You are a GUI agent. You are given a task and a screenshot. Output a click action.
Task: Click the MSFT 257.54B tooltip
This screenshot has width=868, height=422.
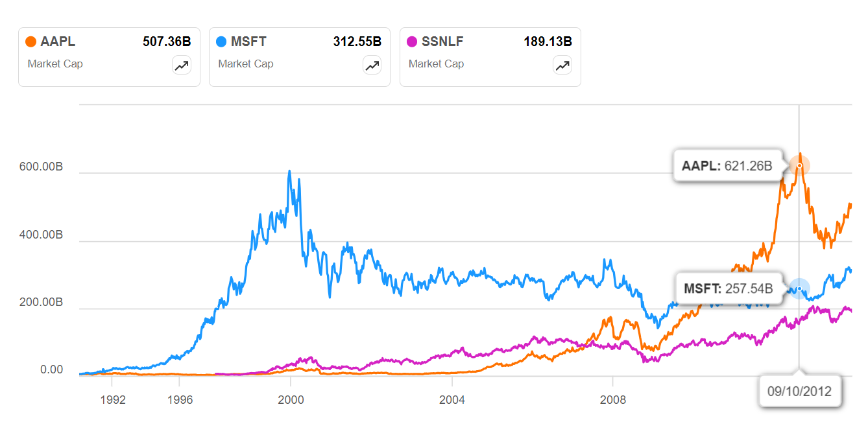point(727,288)
